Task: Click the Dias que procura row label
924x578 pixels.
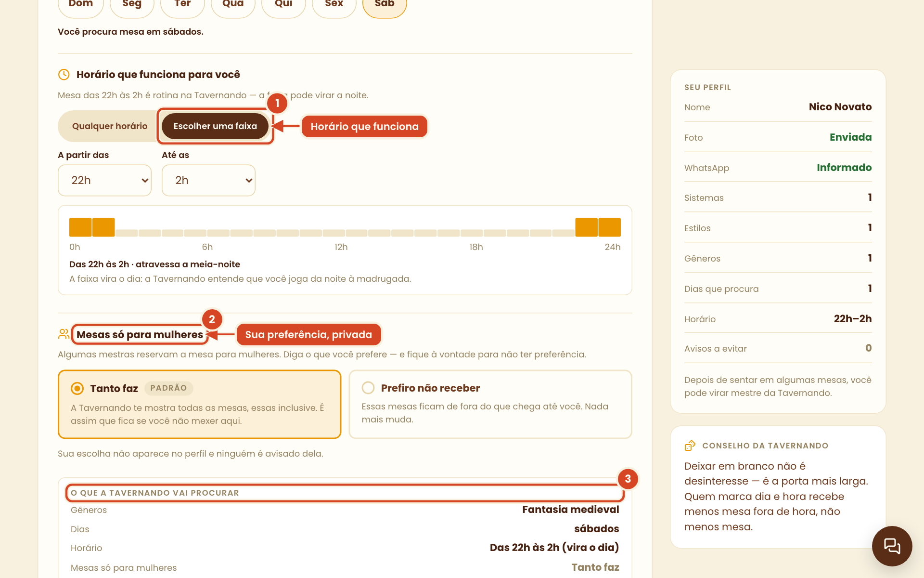Action: 721,289
